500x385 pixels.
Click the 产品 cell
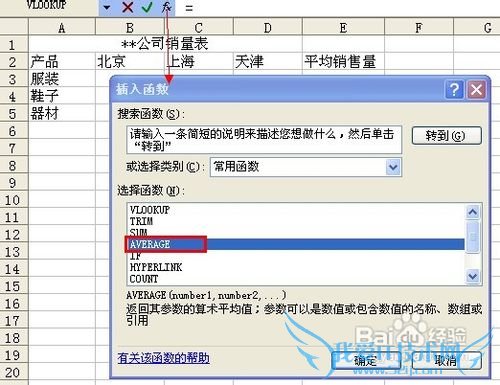62,62
